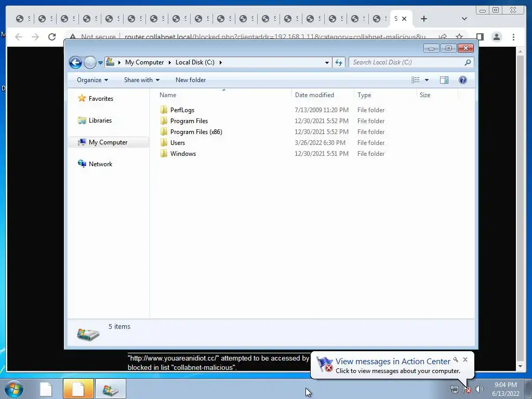This screenshot has height=399, width=532.
Task: Open the address bar previous locations dropdown
Action: (x=327, y=62)
